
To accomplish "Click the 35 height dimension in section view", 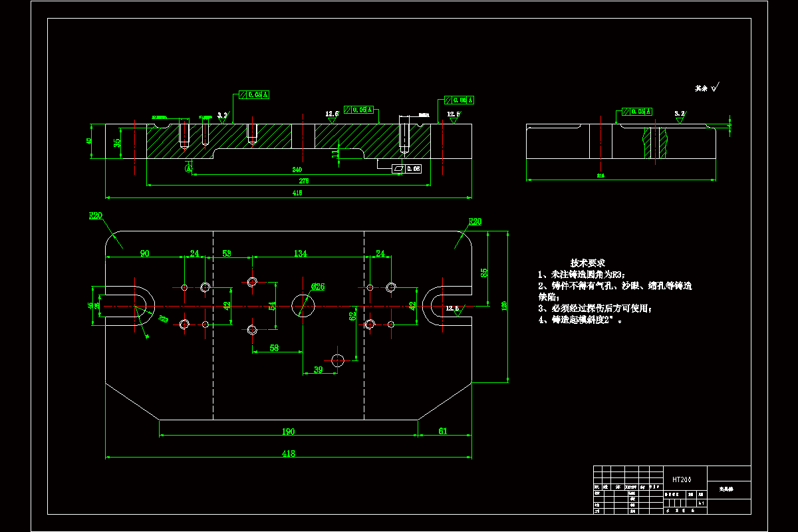I will coord(118,142).
